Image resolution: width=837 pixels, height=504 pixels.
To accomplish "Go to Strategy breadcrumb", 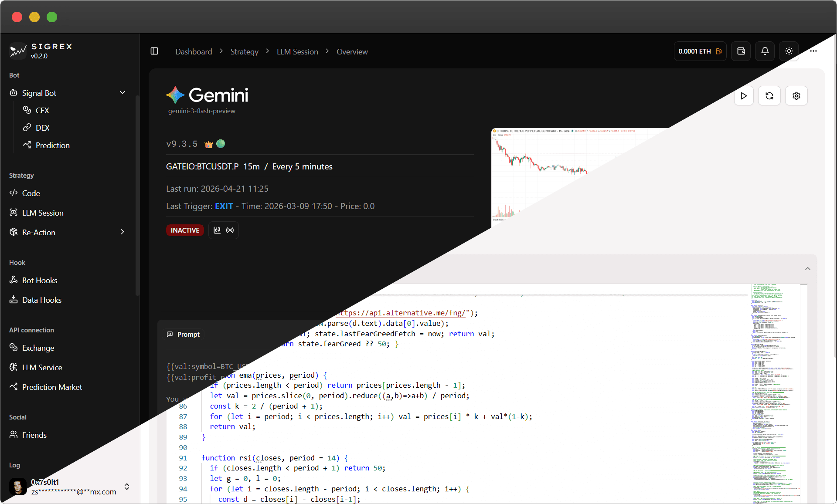I will pos(244,51).
